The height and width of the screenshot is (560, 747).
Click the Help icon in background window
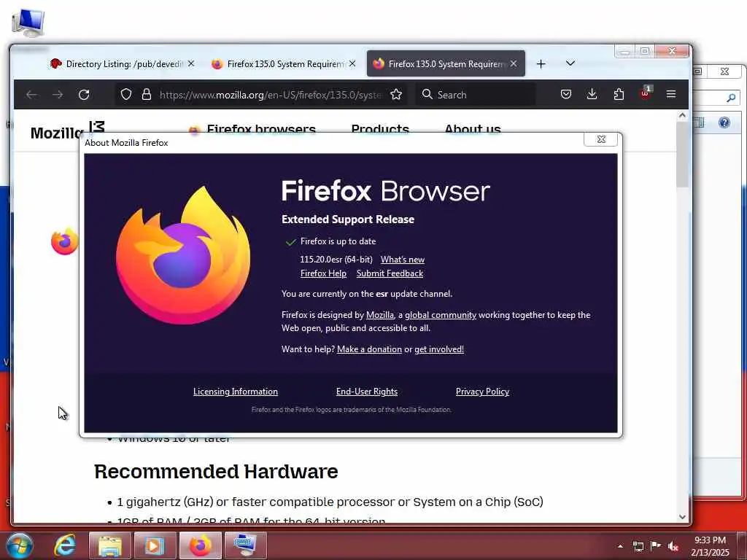pyautogui.click(x=724, y=122)
